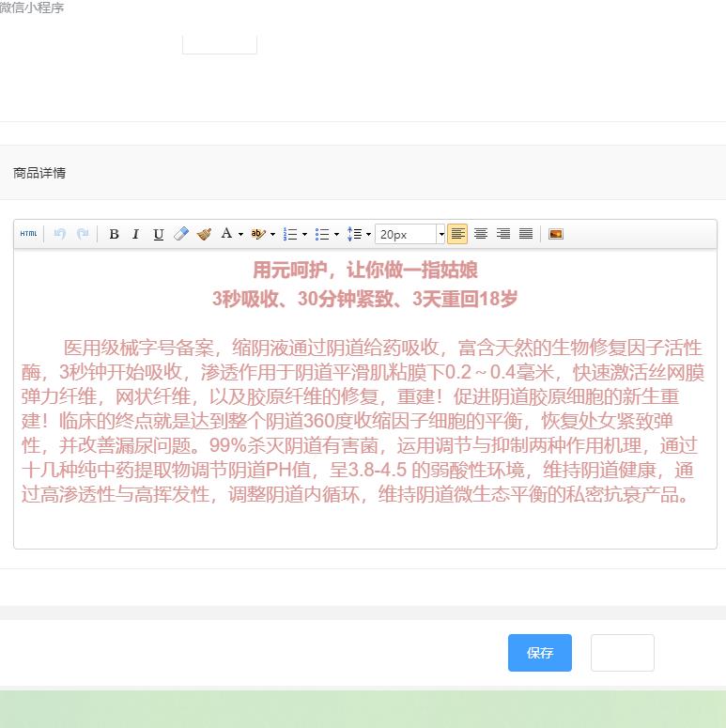Click the eraser clear-formatting icon
This screenshot has width=726, height=728.
click(181, 234)
